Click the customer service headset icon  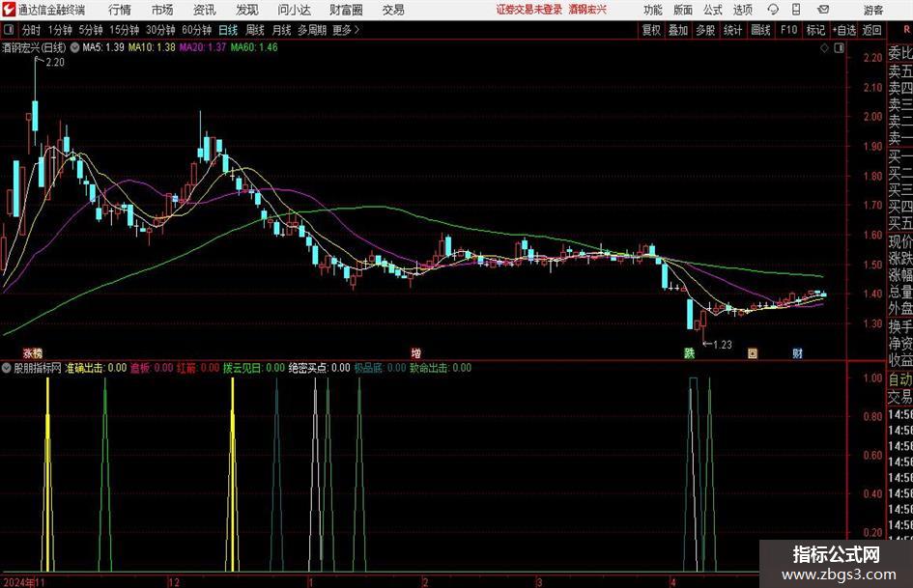tap(773, 10)
